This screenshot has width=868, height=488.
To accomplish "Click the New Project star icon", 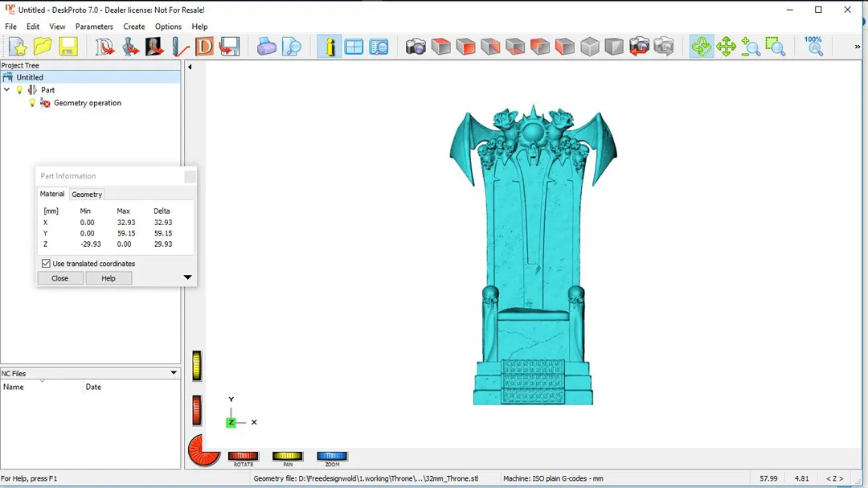I will click(18, 47).
